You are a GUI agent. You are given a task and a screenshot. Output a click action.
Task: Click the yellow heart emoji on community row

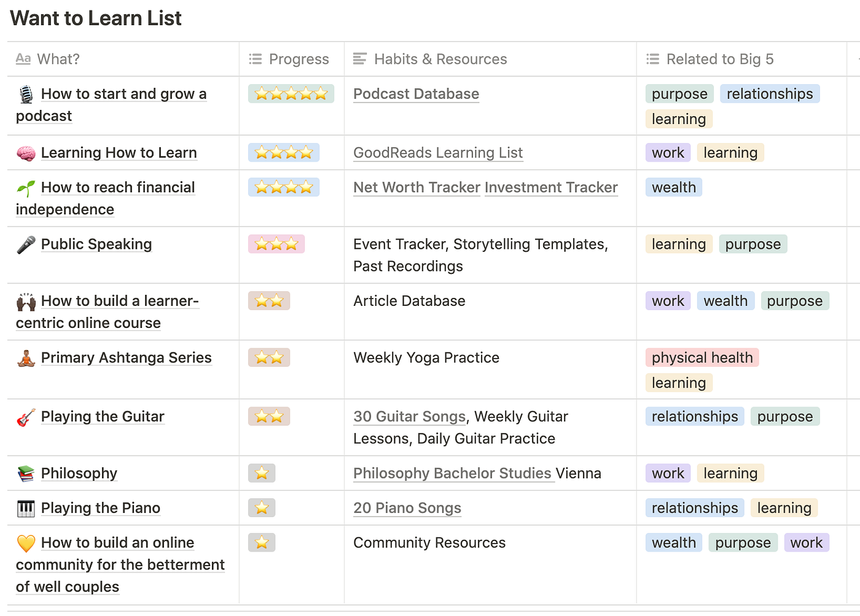(26, 542)
